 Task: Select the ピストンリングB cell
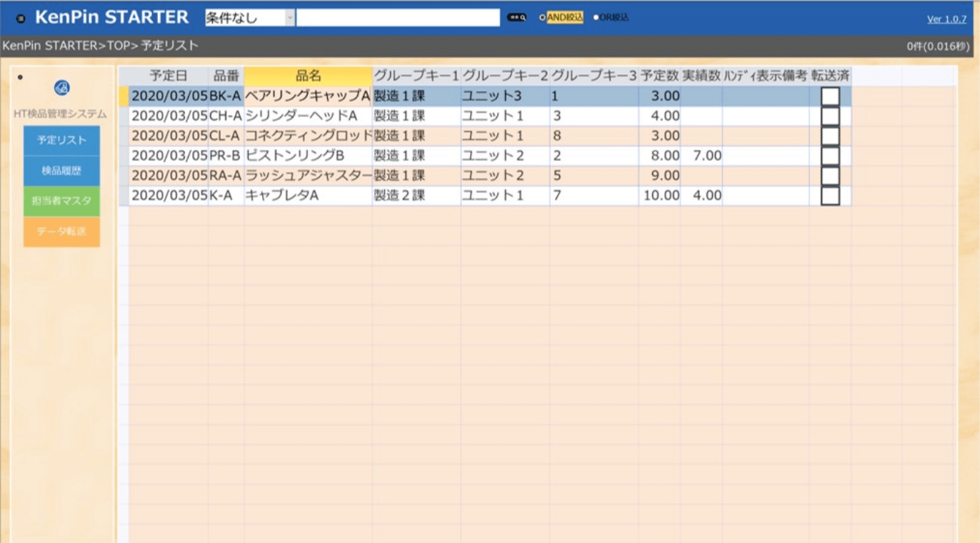tap(309, 156)
